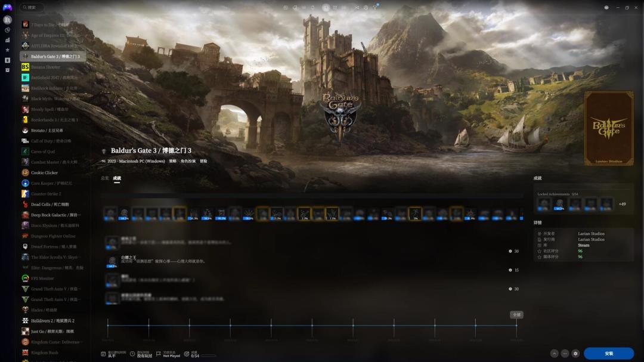Select Age of Empires III in game list
This screenshot has width=644, height=362.
coord(53,35)
